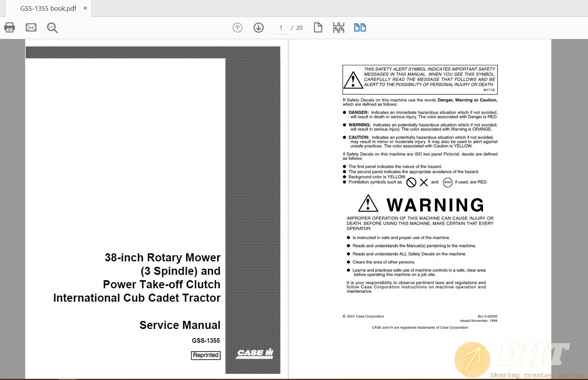Viewport: 588px width, 380px height.
Task: Go to previous page with up arrow
Action: point(238,28)
